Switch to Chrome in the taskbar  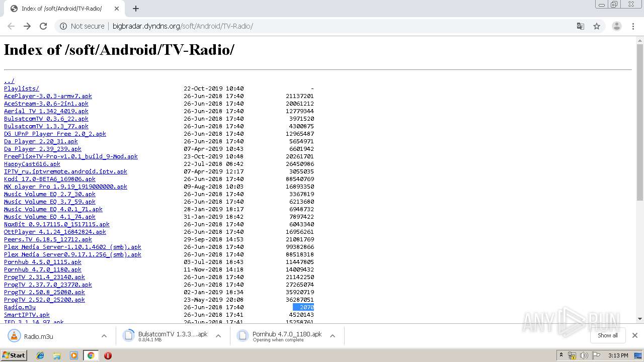(91, 355)
